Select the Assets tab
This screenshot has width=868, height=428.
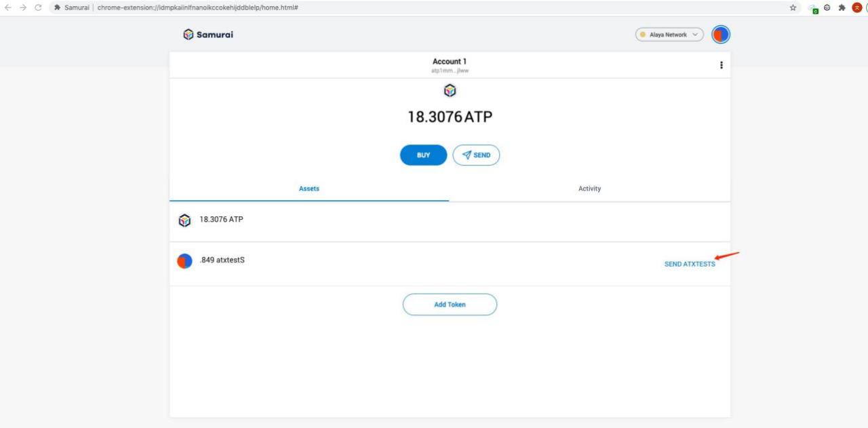click(x=309, y=189)
